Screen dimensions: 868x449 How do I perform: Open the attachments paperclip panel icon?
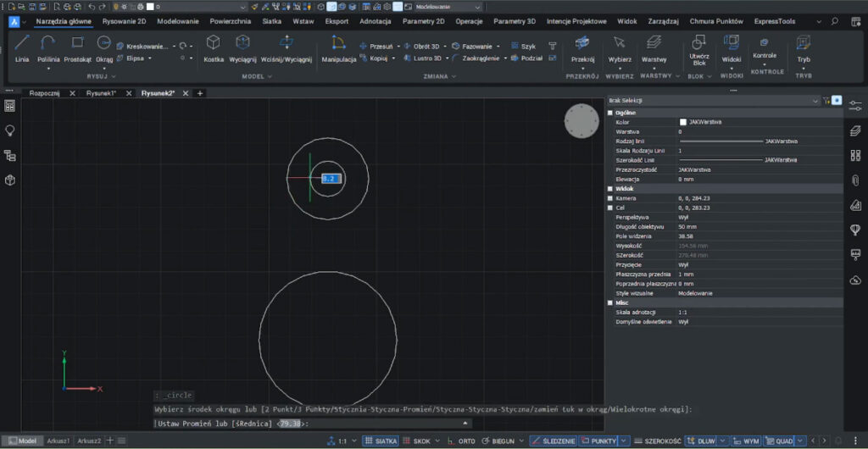point(855,180)
